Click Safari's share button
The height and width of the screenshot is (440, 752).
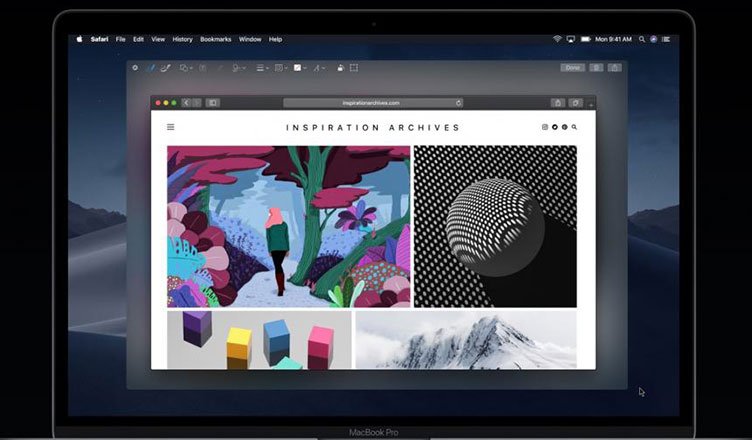(x=558, y=103)
